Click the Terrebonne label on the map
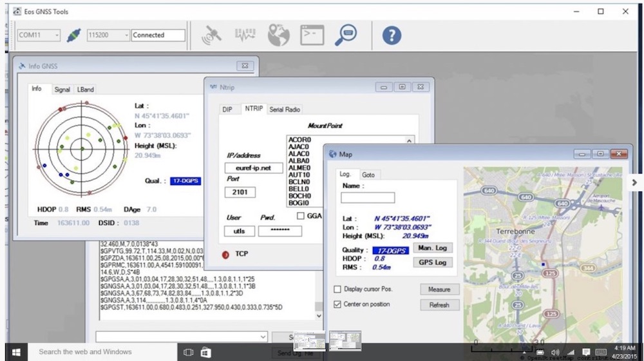Viewport: 644px width, 361px height. 515,231
